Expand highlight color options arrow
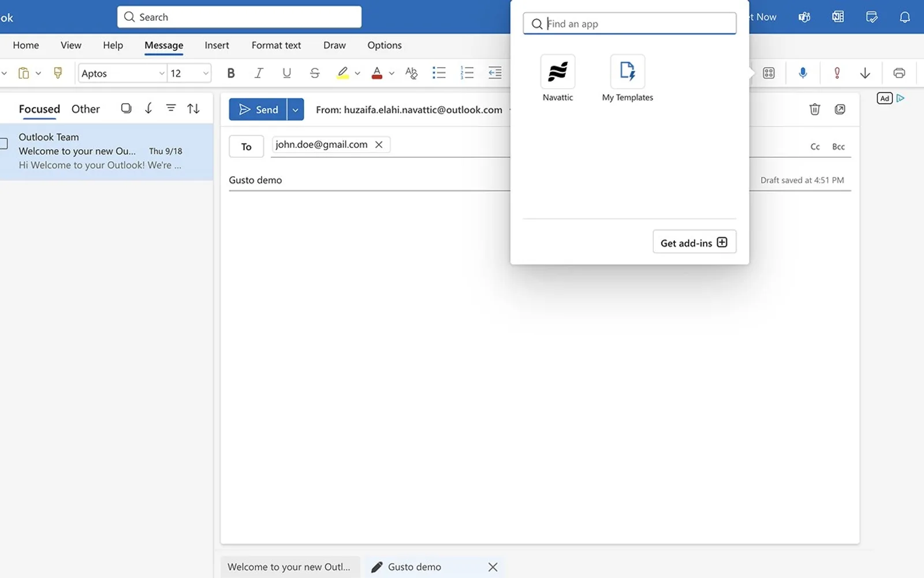The width and height of the screenshot is (924, 578). pos(357,73)
